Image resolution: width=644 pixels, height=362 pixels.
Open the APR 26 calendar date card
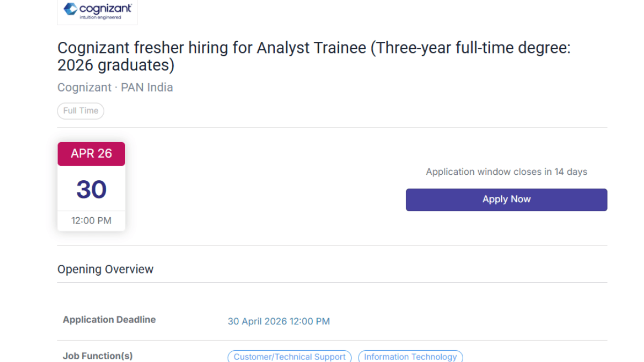[x=91, y=187]
